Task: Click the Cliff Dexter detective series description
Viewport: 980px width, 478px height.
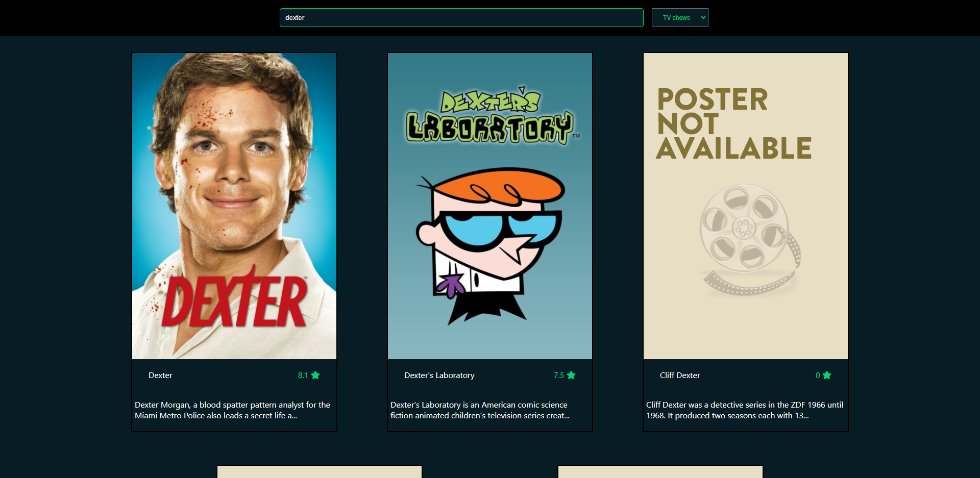Action: (x=745, y=410)
